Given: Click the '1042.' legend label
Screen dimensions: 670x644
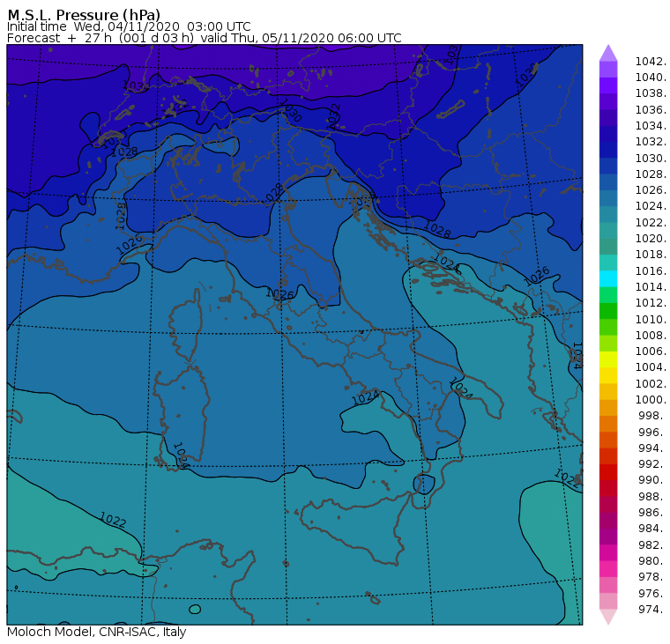Looking at the screenshot, I should click(651, 62).
